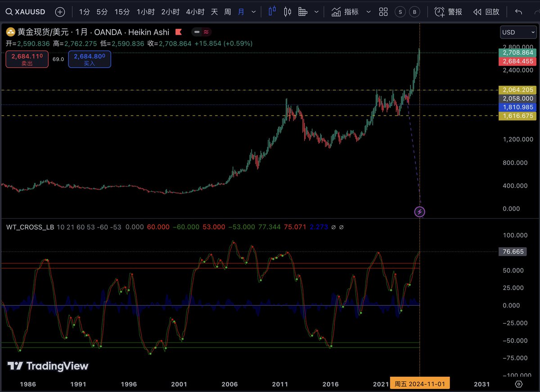Select the 1,810.985 blue price label

517,107
